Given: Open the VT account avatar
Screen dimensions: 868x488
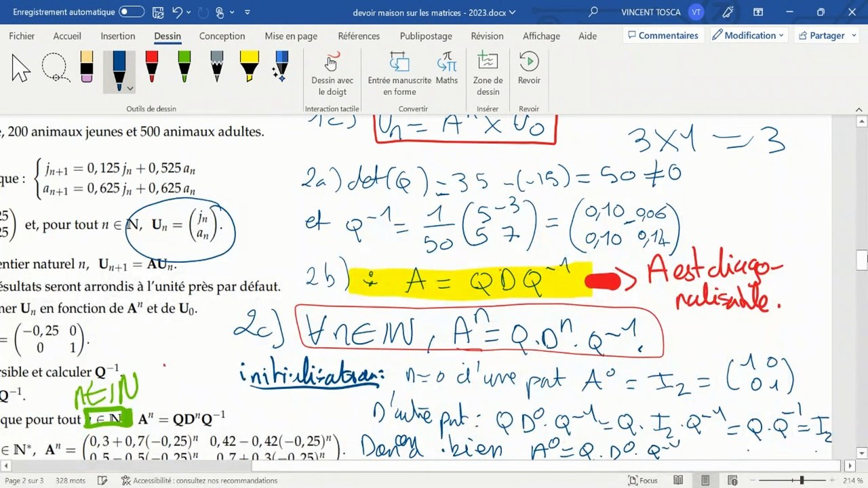Looking at the screenshot, I should pyautogui.click(x=696, y=12).
